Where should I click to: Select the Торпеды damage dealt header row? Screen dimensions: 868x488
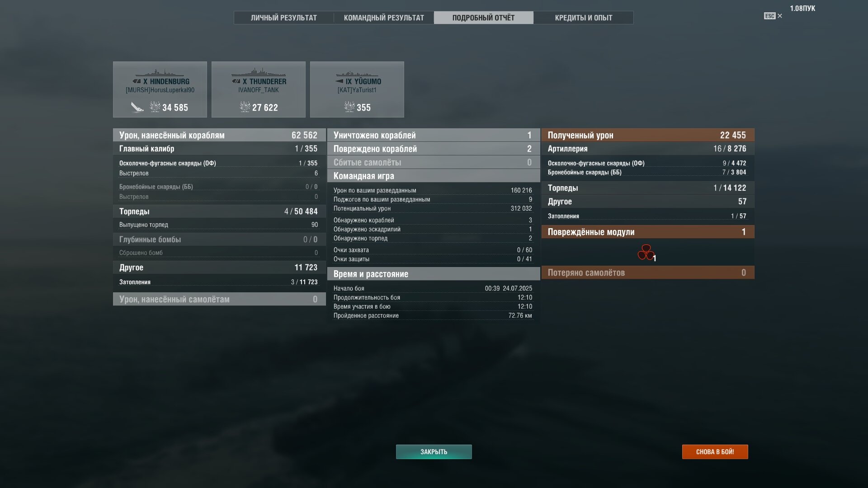tap(219, 211)
